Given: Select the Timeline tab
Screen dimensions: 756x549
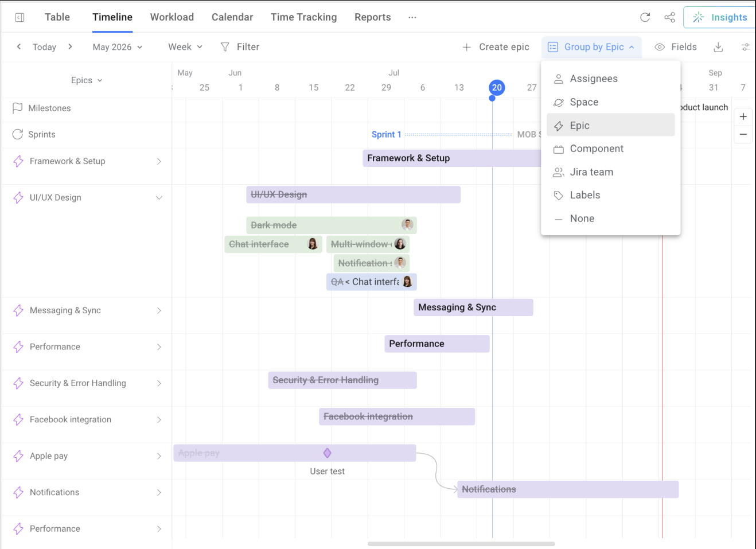Looking at the screenshot, I should point(112,17).
